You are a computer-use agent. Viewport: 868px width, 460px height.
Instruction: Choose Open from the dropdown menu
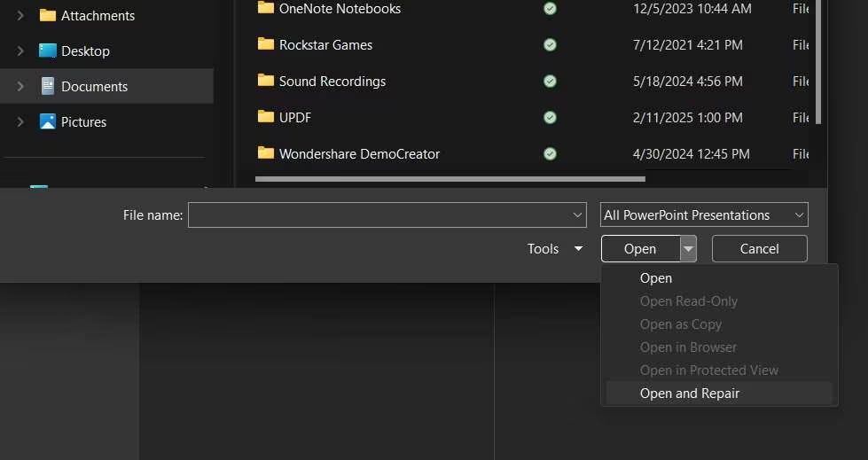656,278
